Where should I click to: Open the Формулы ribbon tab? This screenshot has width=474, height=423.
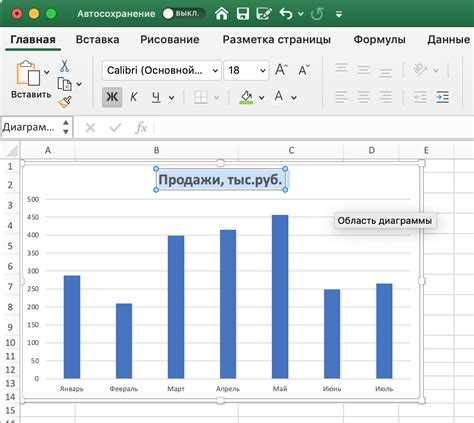tap(379, 40)
